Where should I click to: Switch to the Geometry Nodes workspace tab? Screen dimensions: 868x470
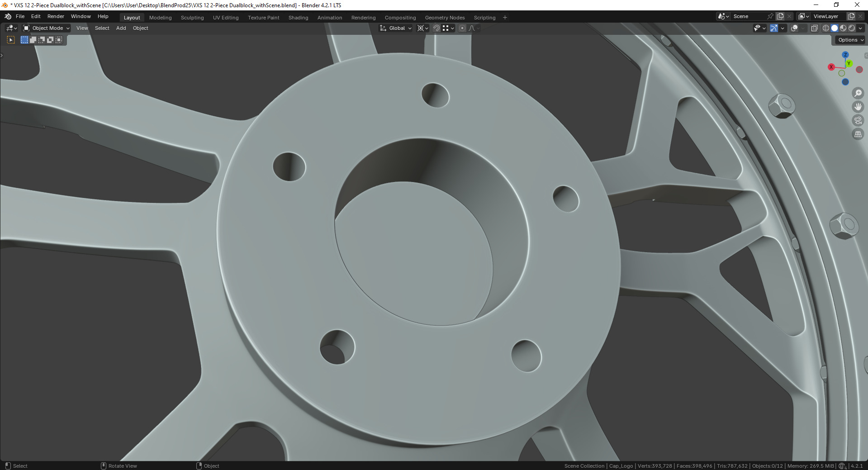[445, 18]
